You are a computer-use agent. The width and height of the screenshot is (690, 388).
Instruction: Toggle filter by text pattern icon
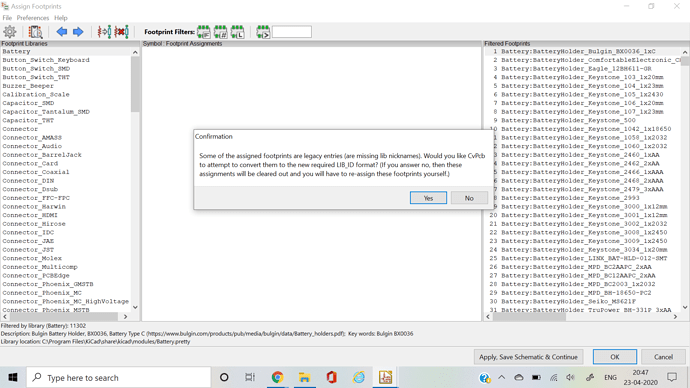coord(263,32)
